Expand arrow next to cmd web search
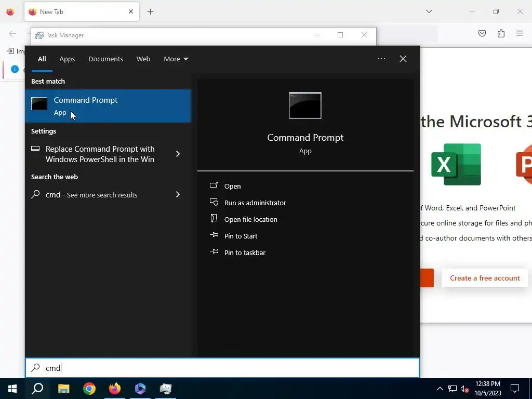Screen dimensions: 532x399 [178, 194]
